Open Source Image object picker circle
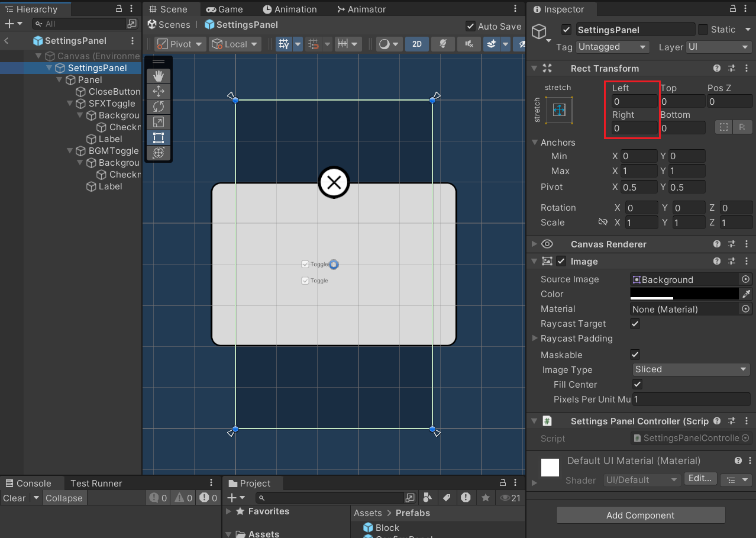 point(746,279)
